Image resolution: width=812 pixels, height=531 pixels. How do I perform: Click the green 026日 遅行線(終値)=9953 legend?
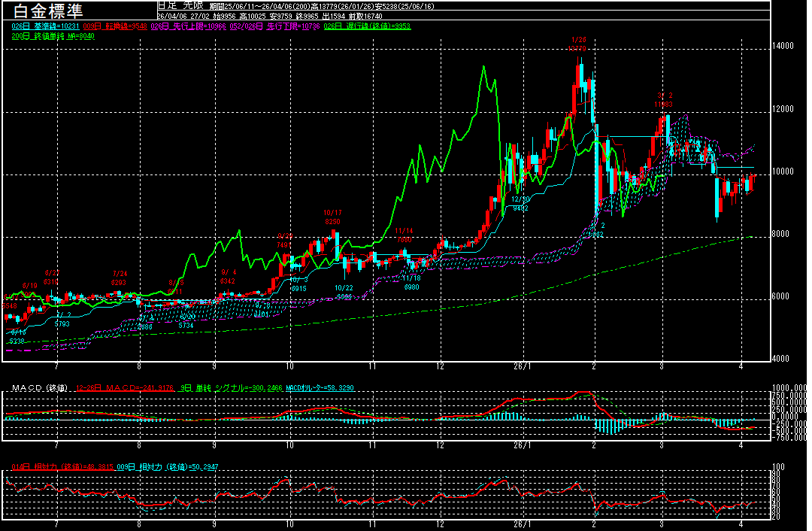[x=367, y=26]
